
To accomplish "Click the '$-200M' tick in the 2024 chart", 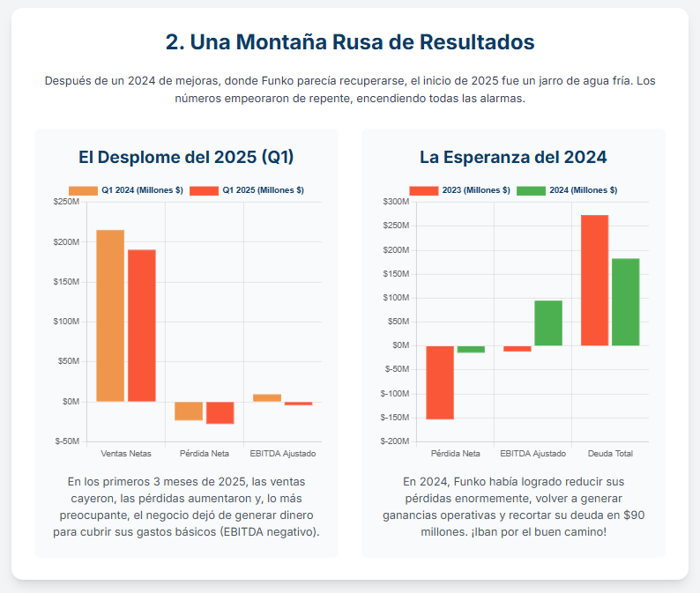I will point(395,441).
